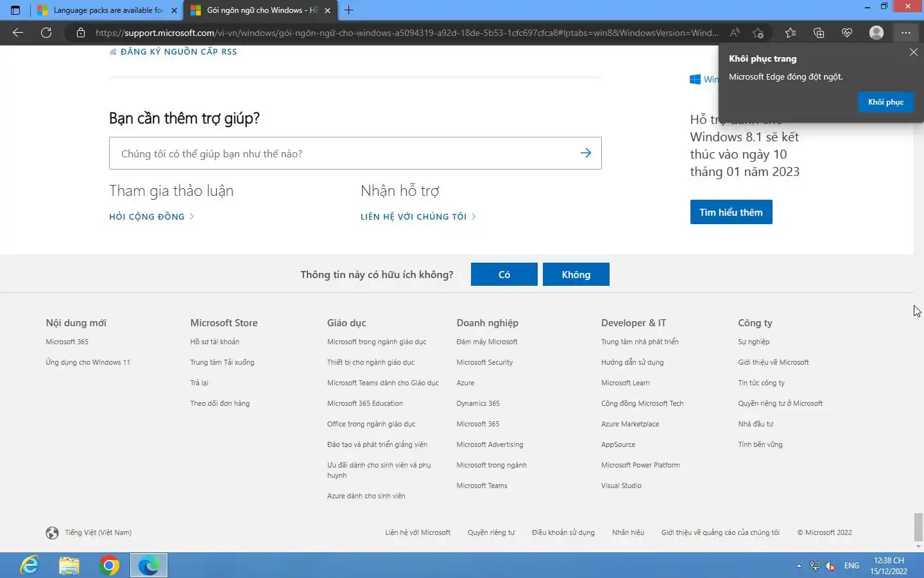Click the globe language icon

tap(53, 532)
